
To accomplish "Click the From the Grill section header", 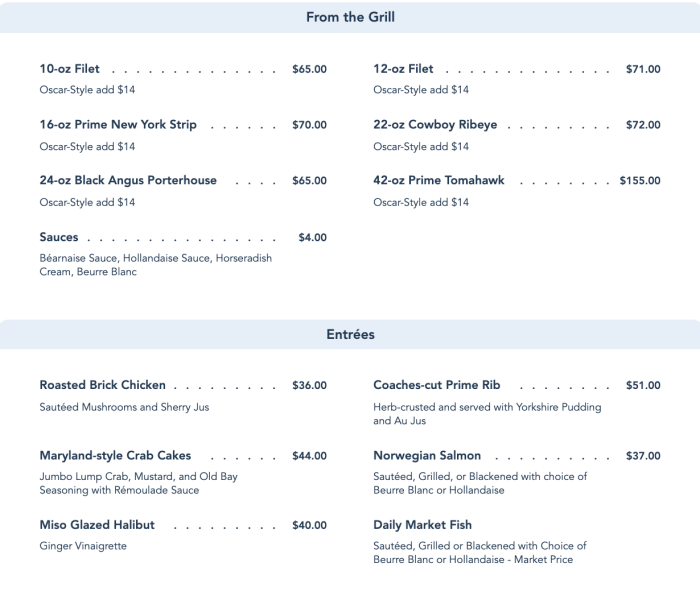I will point(350,17).
